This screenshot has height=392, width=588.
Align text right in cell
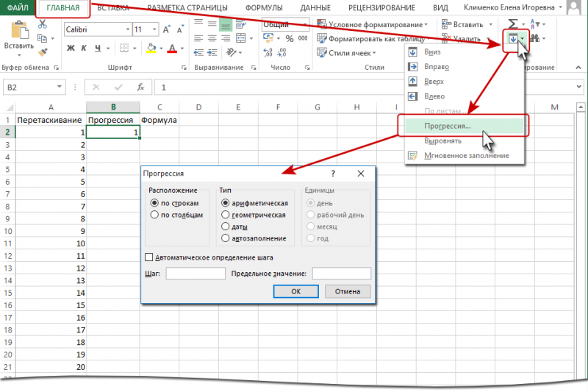[226, 38]
